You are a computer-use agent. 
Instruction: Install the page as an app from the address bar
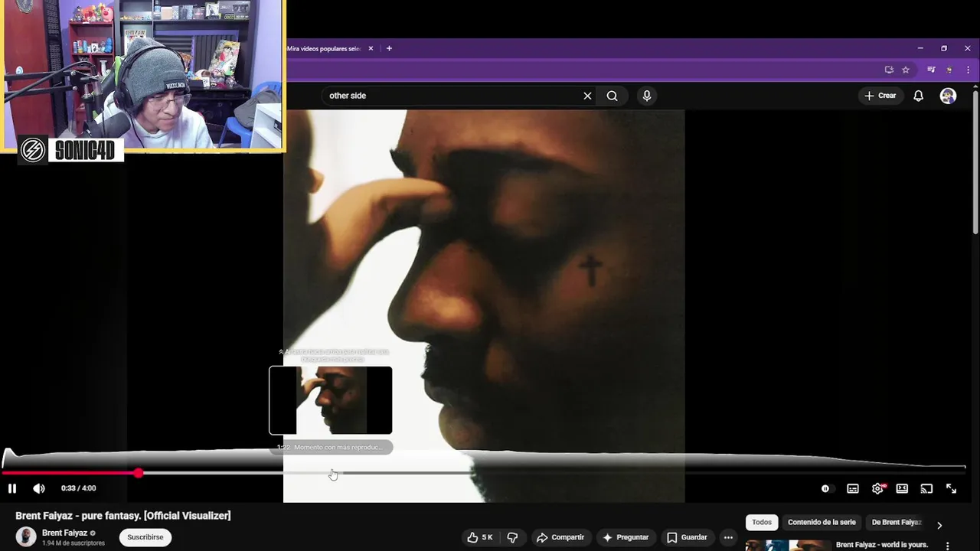(889, 70)
